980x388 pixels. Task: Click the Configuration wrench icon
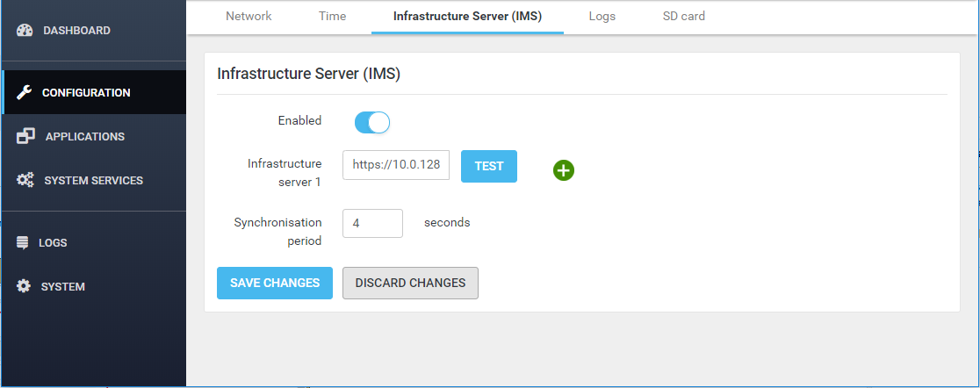point(25,93)
